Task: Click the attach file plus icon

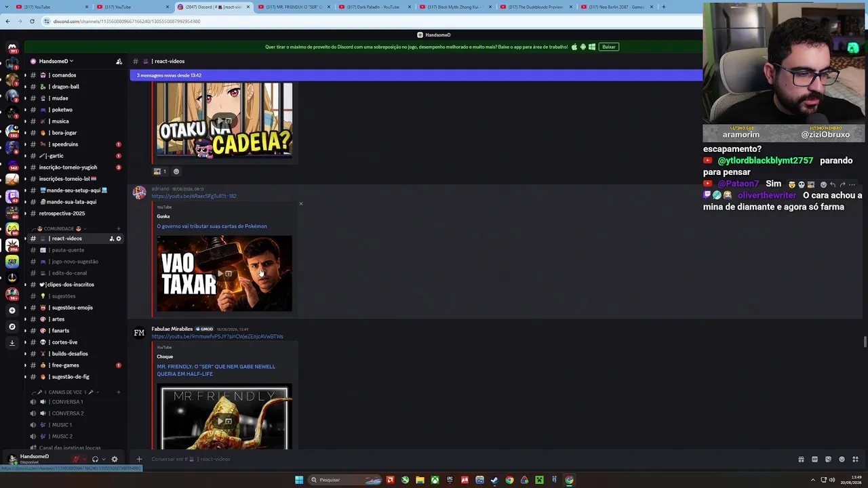Action: point(139,459)
